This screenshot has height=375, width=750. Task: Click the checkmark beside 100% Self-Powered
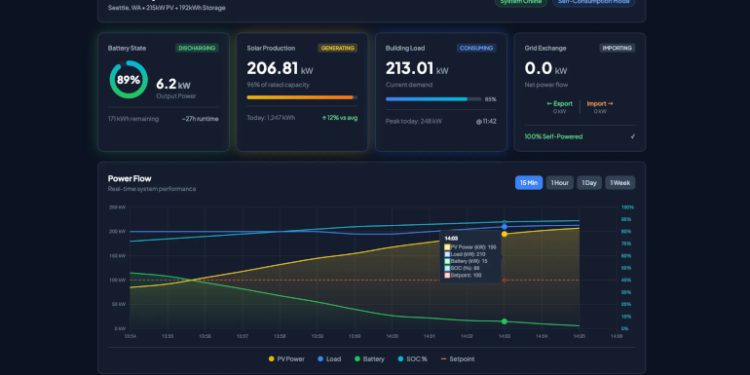633,137
